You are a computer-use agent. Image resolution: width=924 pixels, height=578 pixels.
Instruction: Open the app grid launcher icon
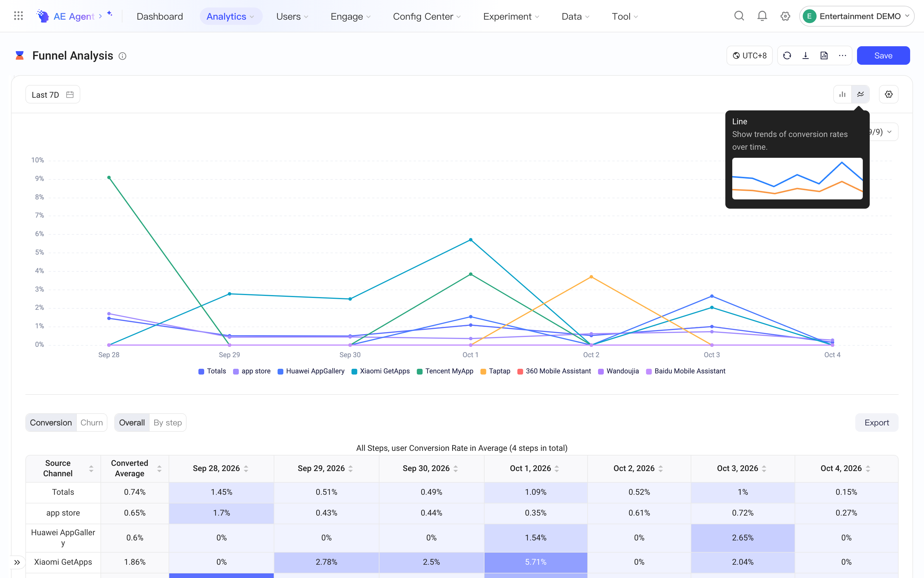pos(18,16)
